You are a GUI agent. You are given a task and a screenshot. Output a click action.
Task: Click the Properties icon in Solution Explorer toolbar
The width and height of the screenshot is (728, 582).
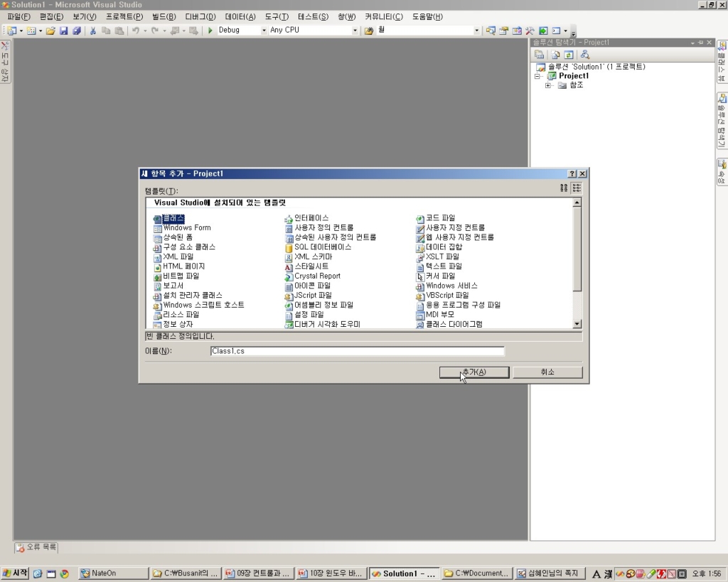[539, 55]
